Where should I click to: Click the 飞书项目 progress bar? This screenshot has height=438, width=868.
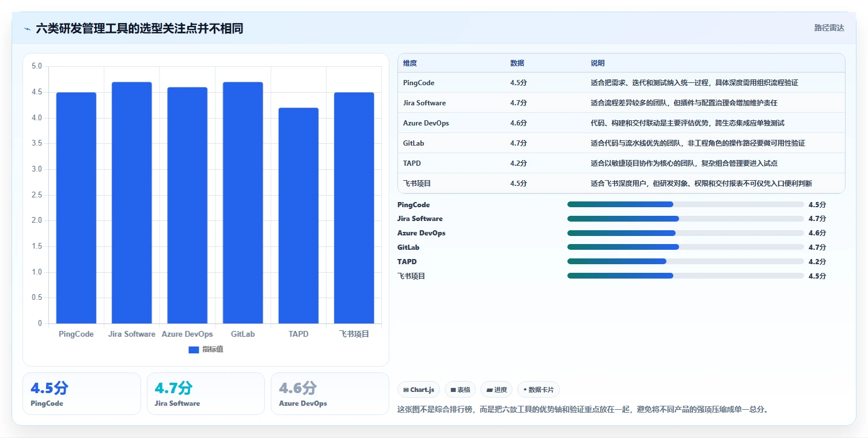(685, 276)
